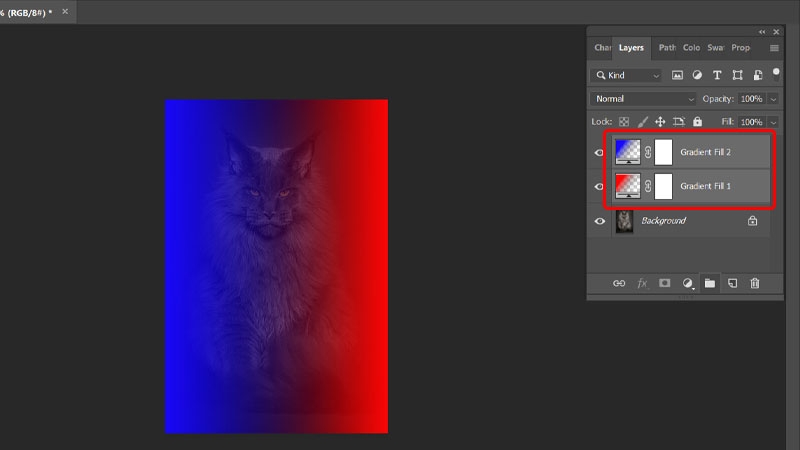Close the document tab
The width and height of the screenshot is (800, 450).
click(x=65, y=11)
